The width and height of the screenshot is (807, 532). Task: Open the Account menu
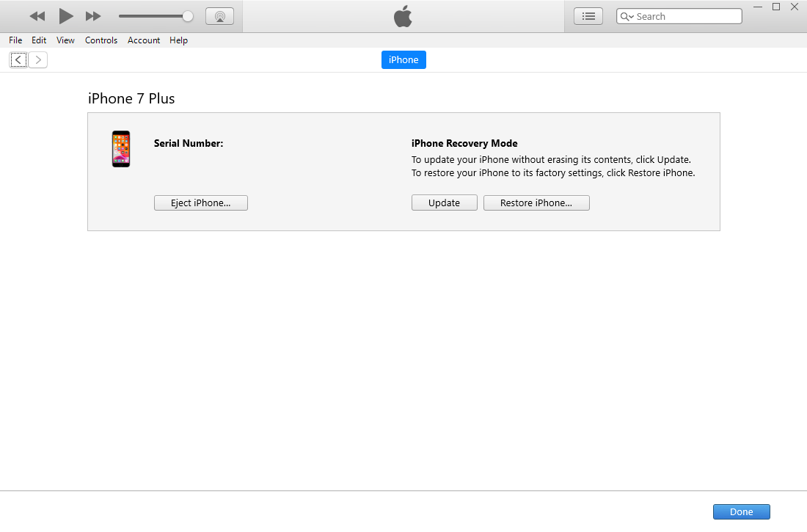tap(144, 40)
